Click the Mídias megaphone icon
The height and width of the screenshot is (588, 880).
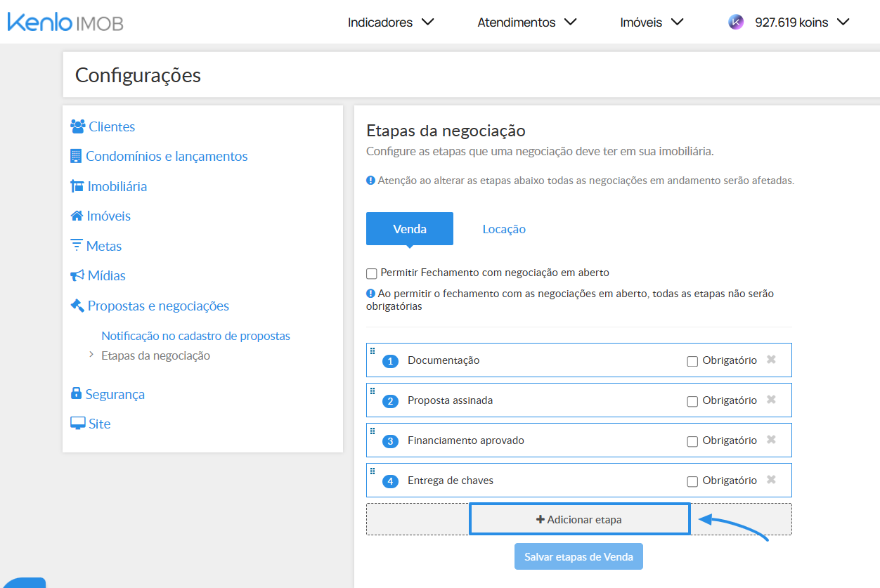pos(77,275)
